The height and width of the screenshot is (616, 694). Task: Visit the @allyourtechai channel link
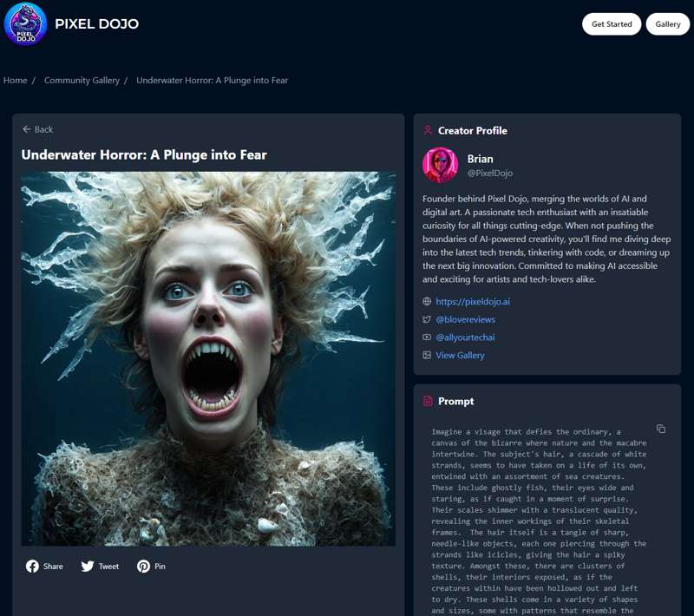(x=465, y=337)
